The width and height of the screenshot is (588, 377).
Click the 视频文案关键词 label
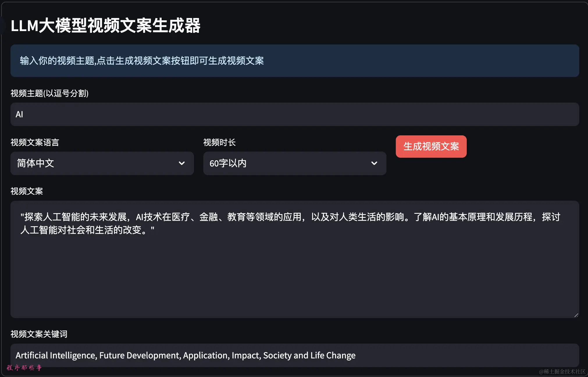[x=39, y=334]
